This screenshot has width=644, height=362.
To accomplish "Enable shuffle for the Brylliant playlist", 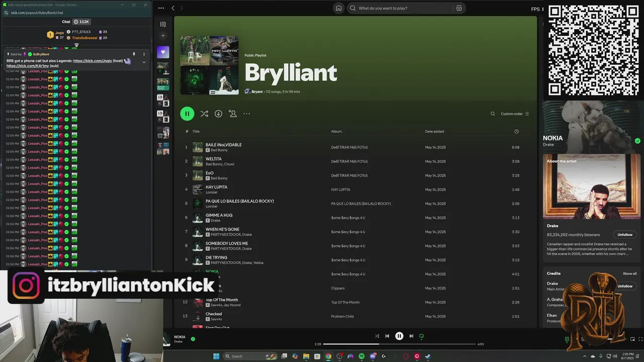I will (204, 114).
